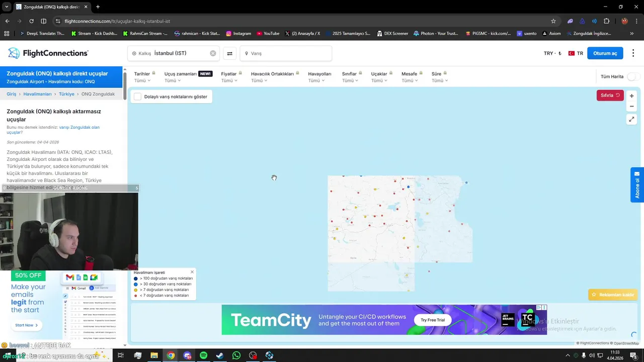Open the YouTube bookmark

point(268,34)
